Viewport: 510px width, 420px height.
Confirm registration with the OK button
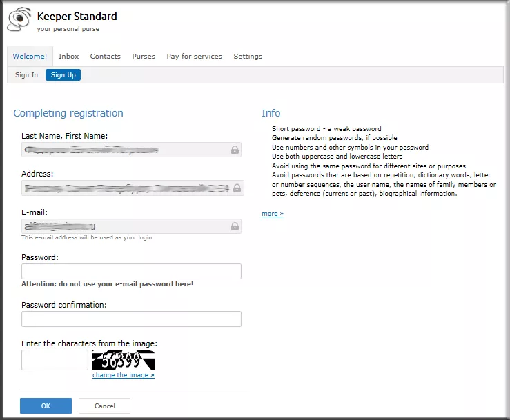46,406
